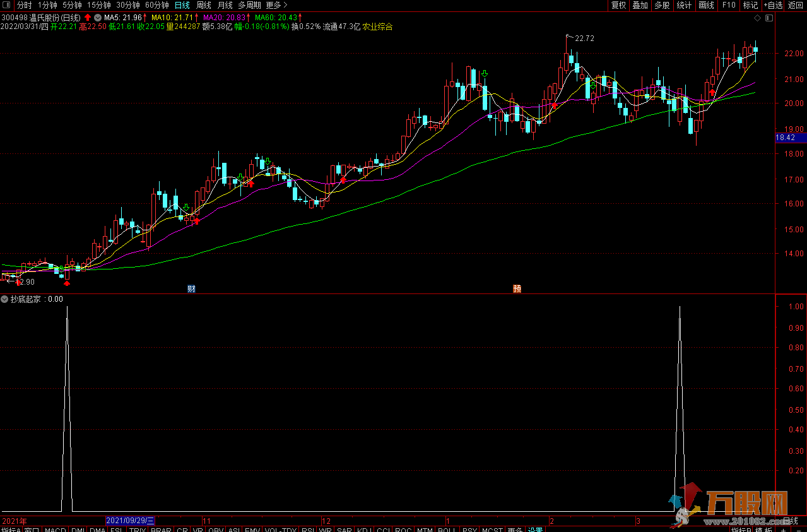The image size is (807, 532).
Task: Select the VOL-TDX indicator tab
Action: click(x=280, y=531)
